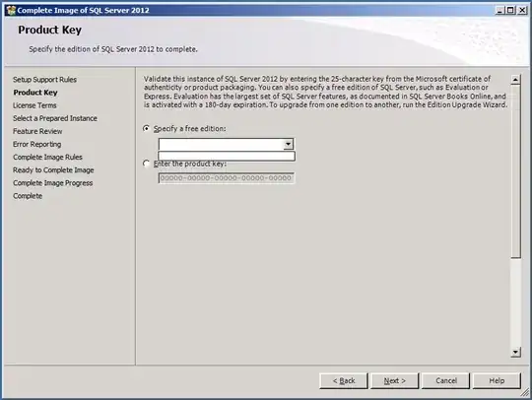Select the 'Ready to Complete Image' step
Screen dimensions: 532x400
(53, 170)
